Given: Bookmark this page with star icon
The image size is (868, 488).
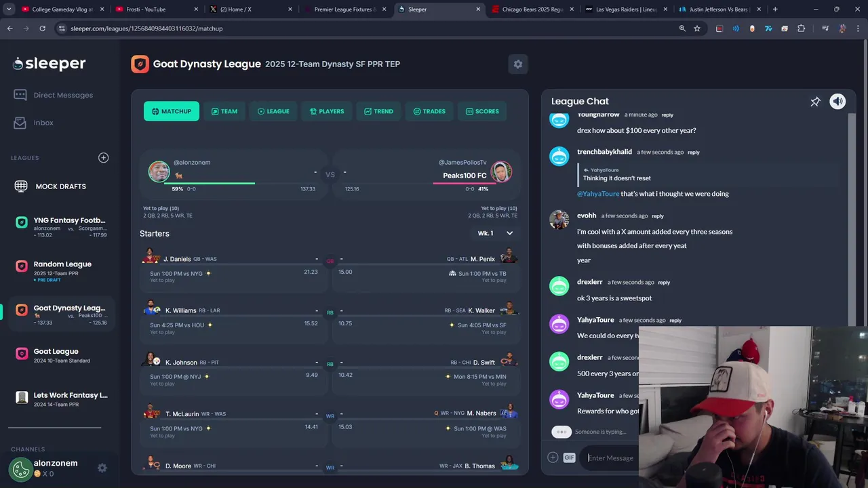Looking at the screenshot, I should pyautogui.click(x=696, y=28).
